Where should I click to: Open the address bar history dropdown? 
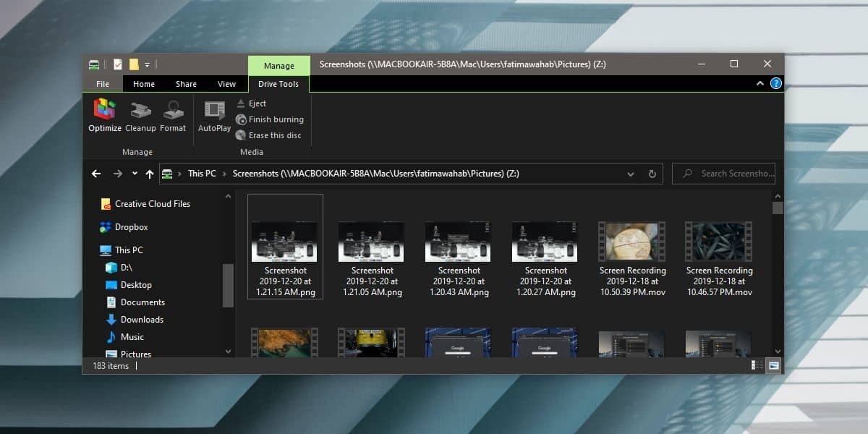click(x=630, y=174)
